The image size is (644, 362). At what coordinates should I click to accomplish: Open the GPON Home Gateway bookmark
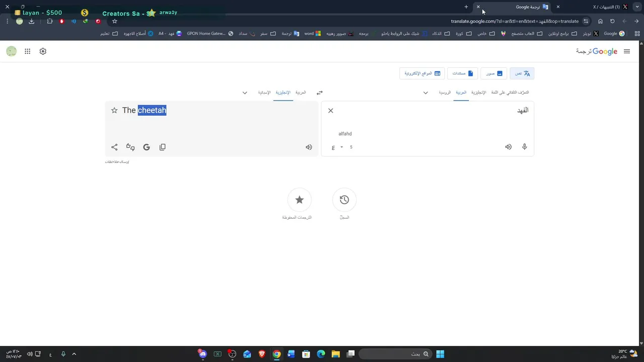pos(210,34)
